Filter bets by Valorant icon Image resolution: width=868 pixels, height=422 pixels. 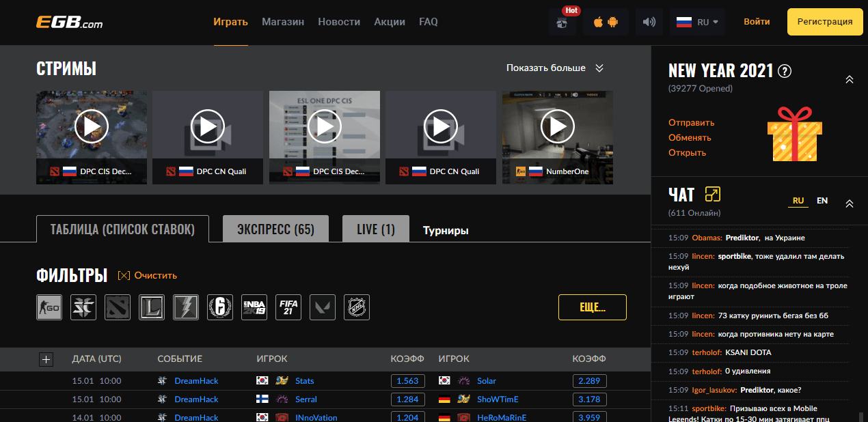pyautogui.click(x=323, y=307)
